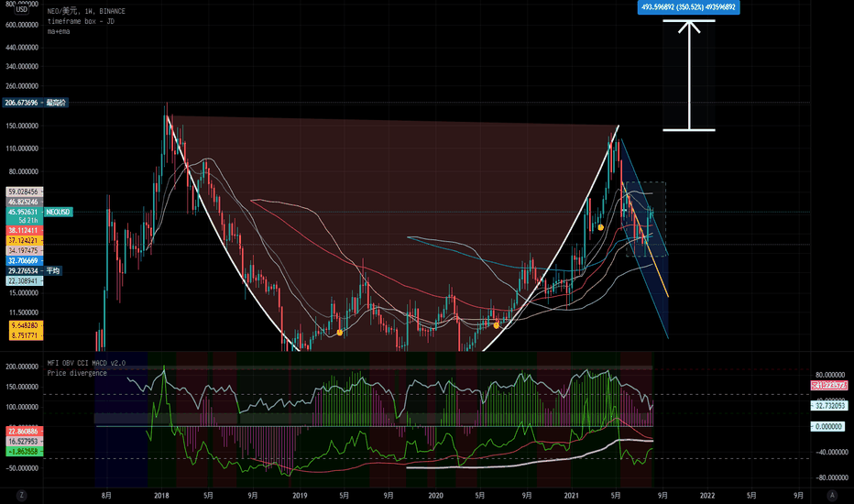Image resolution: width=854 pixels, height=504 pixels.
Task: Click the top of the white measurement arrow
Action: click(x=689, y=22)
